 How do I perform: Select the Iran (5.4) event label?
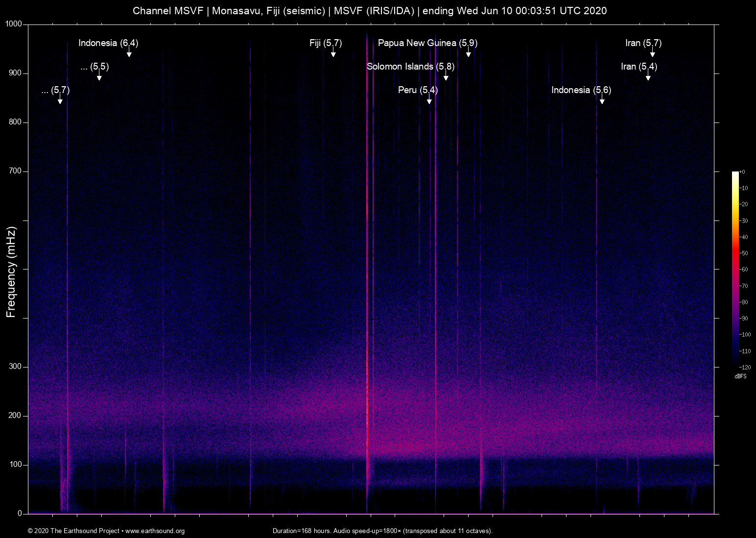tap(639, 67)
